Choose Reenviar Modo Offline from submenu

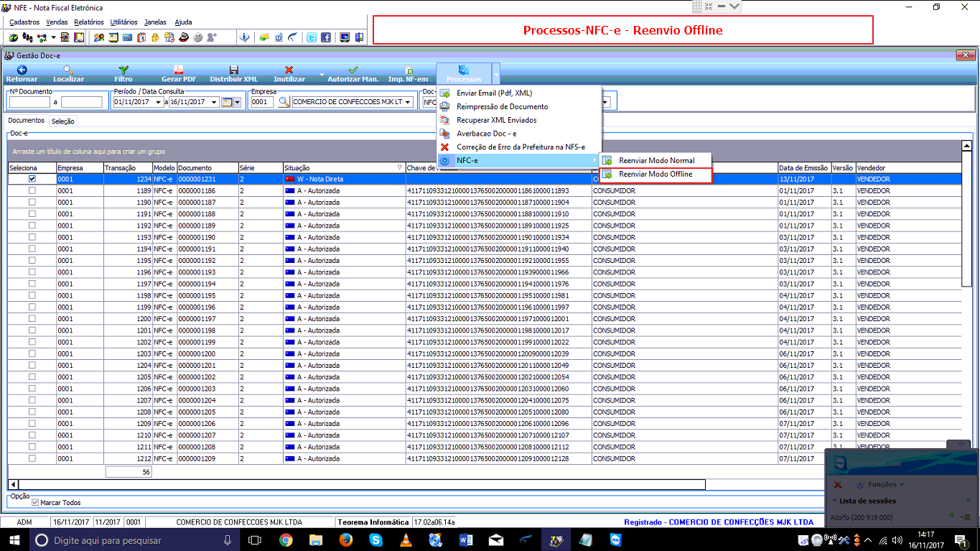[655, 175]
